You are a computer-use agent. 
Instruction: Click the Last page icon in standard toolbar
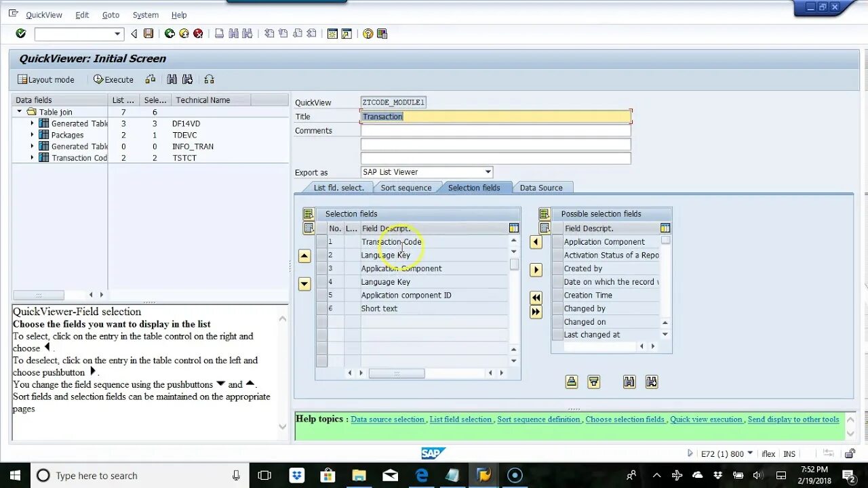pos(312,33)
